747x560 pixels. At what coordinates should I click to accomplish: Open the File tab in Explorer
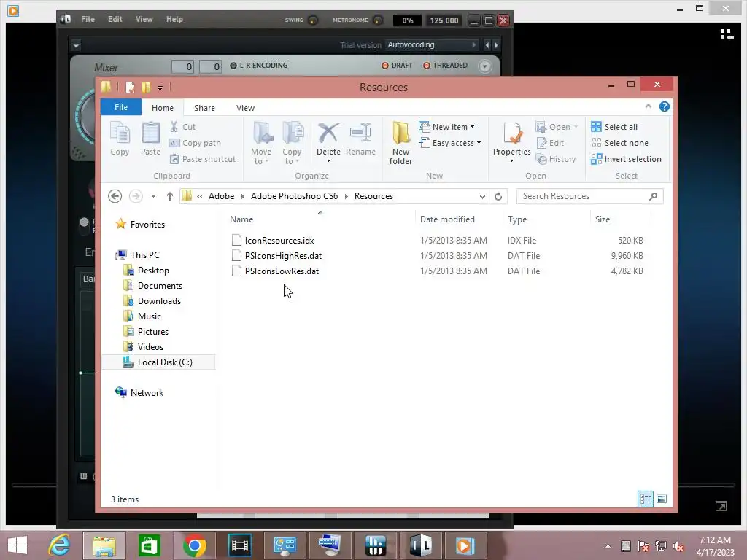click(121, 107)
